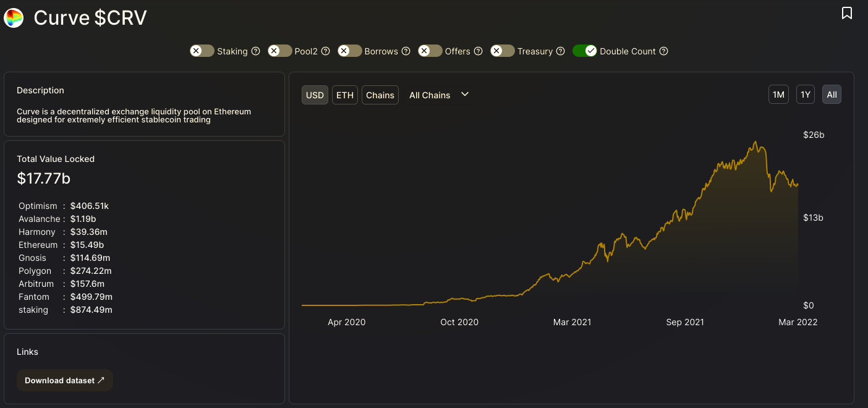This screenshot has height=408, width=868.
Task: Enable the Treasury toggle
Action: click(x=503, y=51)
